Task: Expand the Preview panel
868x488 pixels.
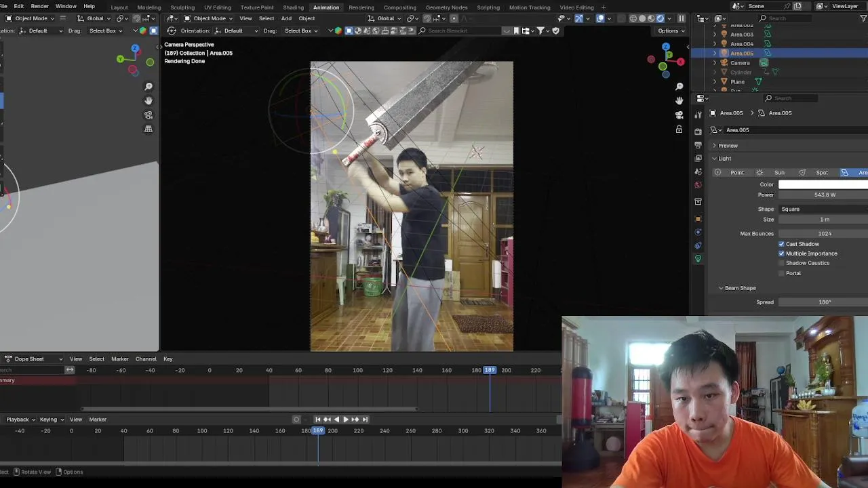Action: (x=714, y=146)
